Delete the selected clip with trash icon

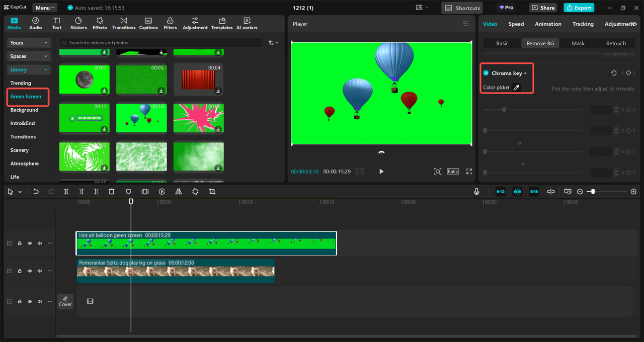click(x=112, y=192)
